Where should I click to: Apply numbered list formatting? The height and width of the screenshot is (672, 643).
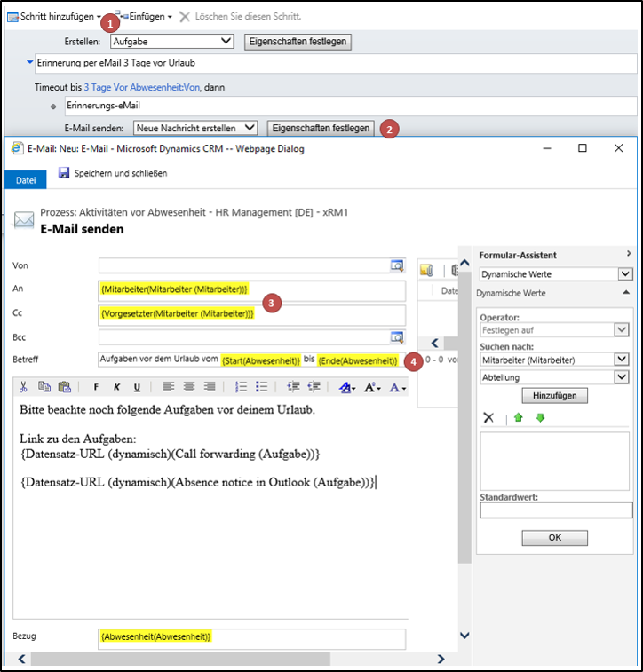click(241, 387)
